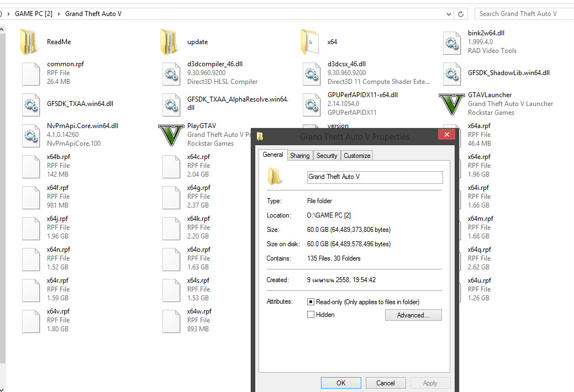Close the Grand Theft Auto V Properties dialog
574x392 pixels.
(446, 134)
